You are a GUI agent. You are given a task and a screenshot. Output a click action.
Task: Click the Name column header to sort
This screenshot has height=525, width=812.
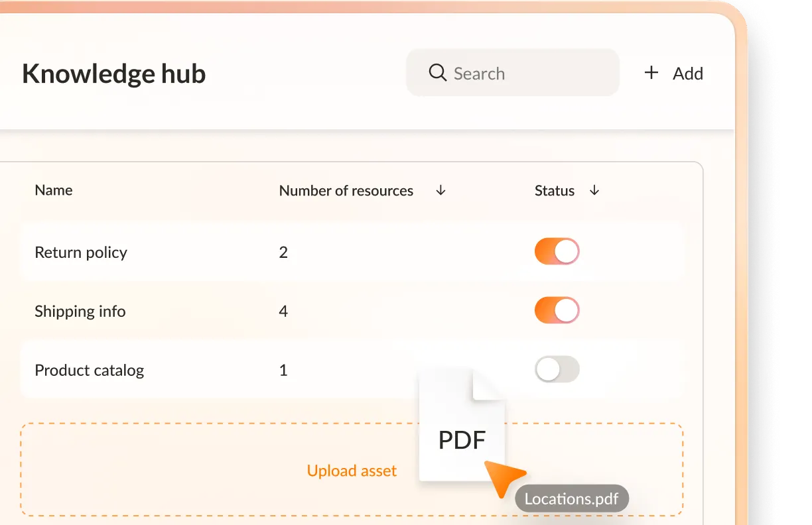coord(53,190)
